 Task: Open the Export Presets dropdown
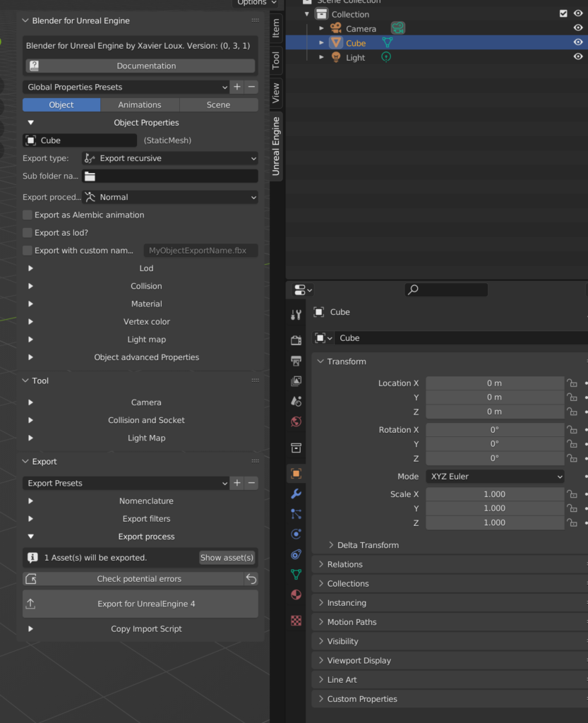pos(126,483)
